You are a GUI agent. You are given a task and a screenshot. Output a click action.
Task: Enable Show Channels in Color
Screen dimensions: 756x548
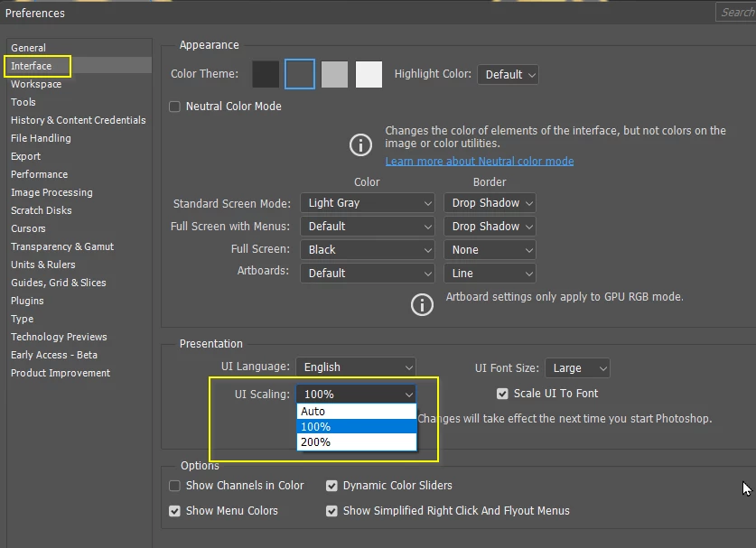click(x=174, y=486)
